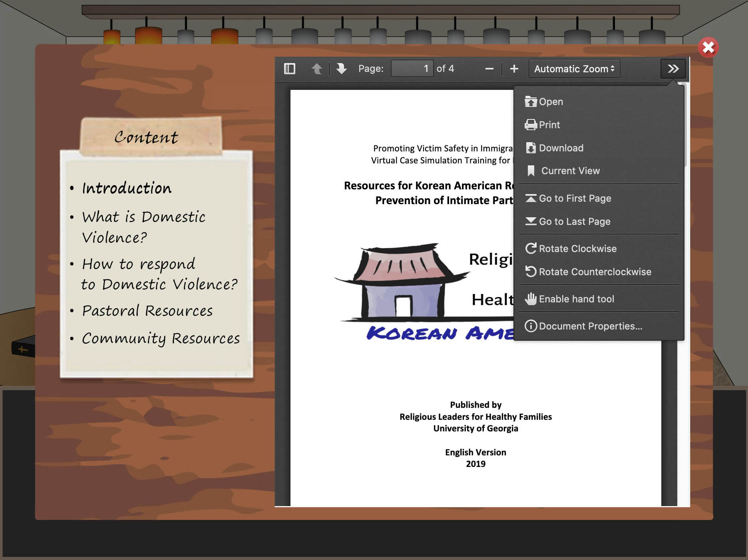Image resolution: width=748 pixels, height=560 pixels.
Task: Select Open from the tools menu
Action: [x=550, y=102]
